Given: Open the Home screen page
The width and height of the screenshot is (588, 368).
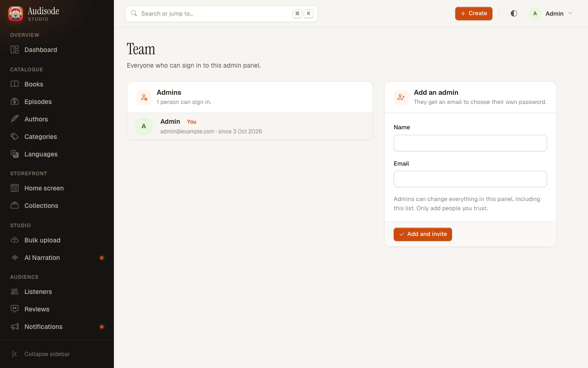Looking at the screenshot, I should click(x=57, y=188).
